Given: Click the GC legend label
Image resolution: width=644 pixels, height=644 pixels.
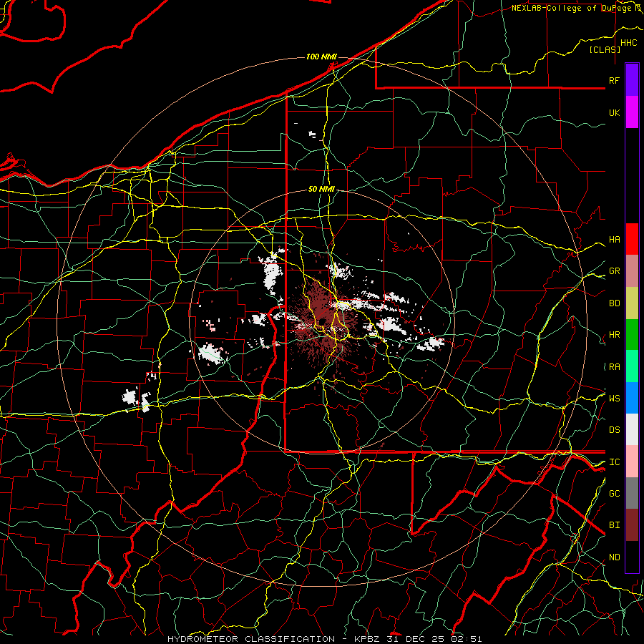Looking at the screenshot, I should pos(614,493).
